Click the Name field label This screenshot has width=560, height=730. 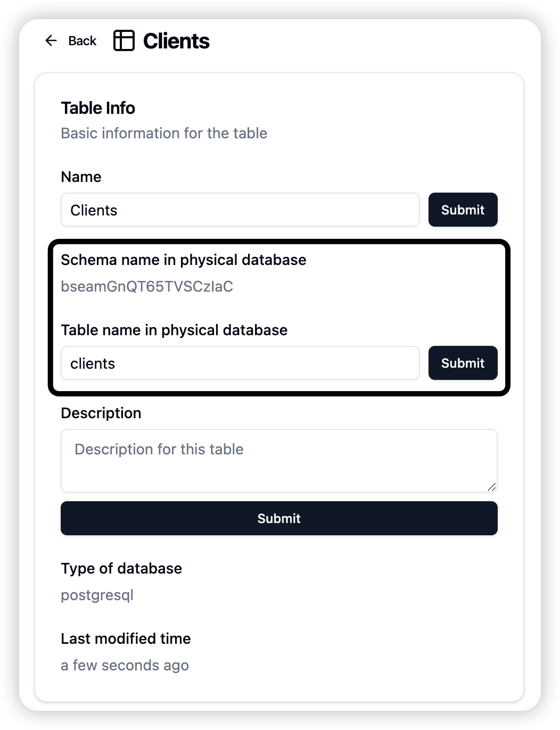tap(81, 177)
